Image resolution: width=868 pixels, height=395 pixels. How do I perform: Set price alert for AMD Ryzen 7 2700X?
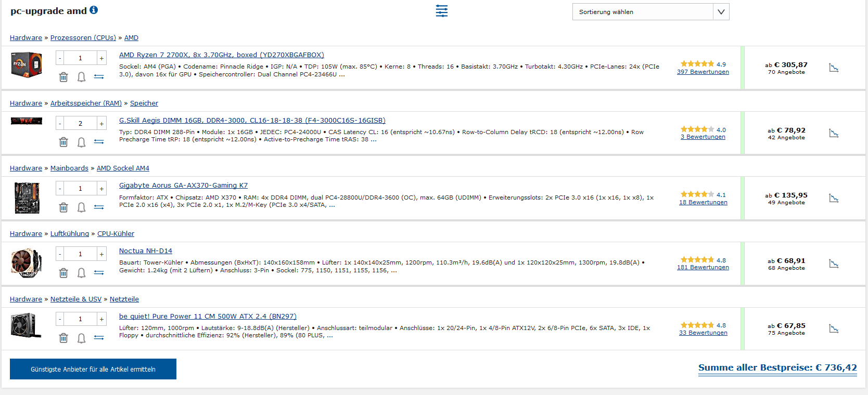[82, 77]
